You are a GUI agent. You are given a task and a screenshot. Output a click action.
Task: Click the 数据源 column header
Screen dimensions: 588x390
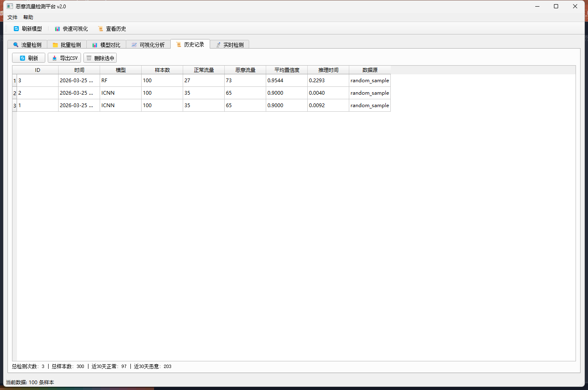[370, 70]
